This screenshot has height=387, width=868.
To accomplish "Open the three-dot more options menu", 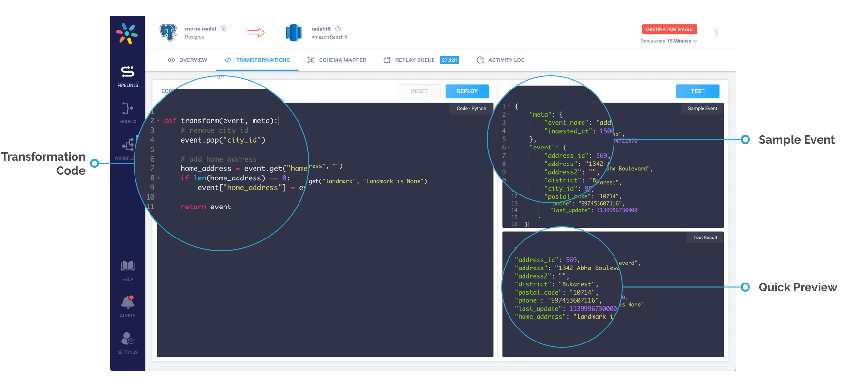I will [x=716, y=32].
